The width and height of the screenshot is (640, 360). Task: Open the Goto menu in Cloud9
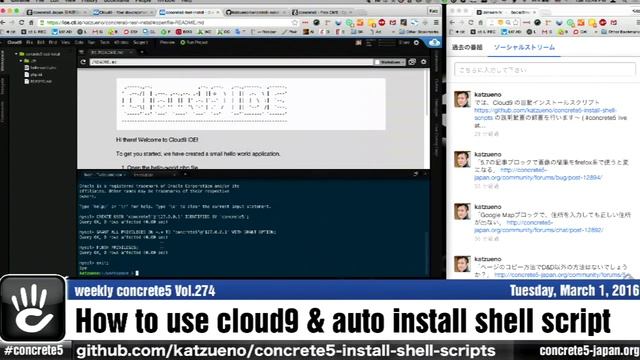79,42
